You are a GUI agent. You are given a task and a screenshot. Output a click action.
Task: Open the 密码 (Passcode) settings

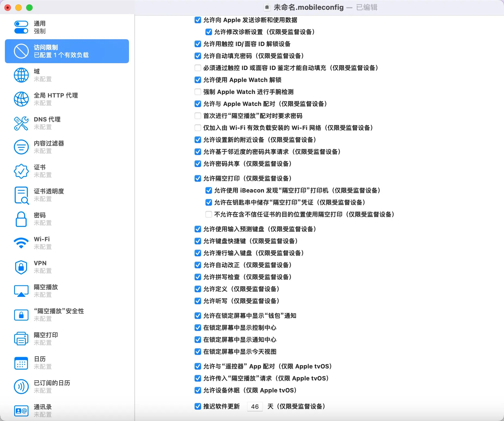click(x=21, y=219)
